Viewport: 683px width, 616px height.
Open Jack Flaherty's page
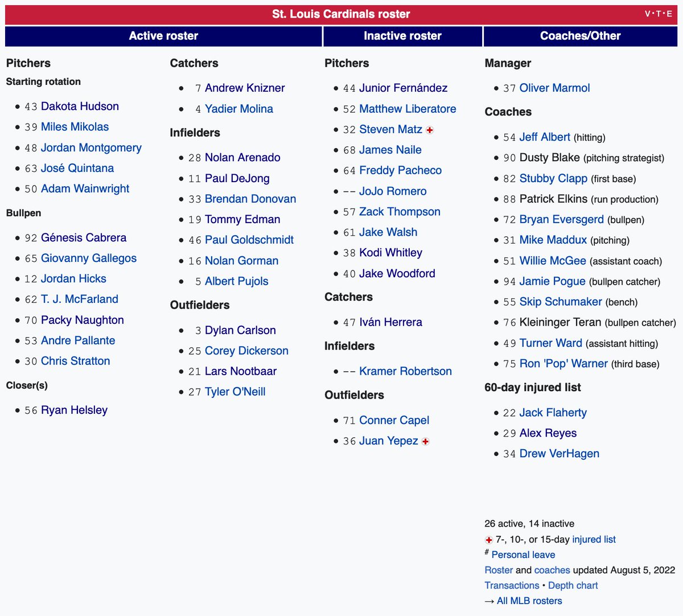[x=553, y=413]
